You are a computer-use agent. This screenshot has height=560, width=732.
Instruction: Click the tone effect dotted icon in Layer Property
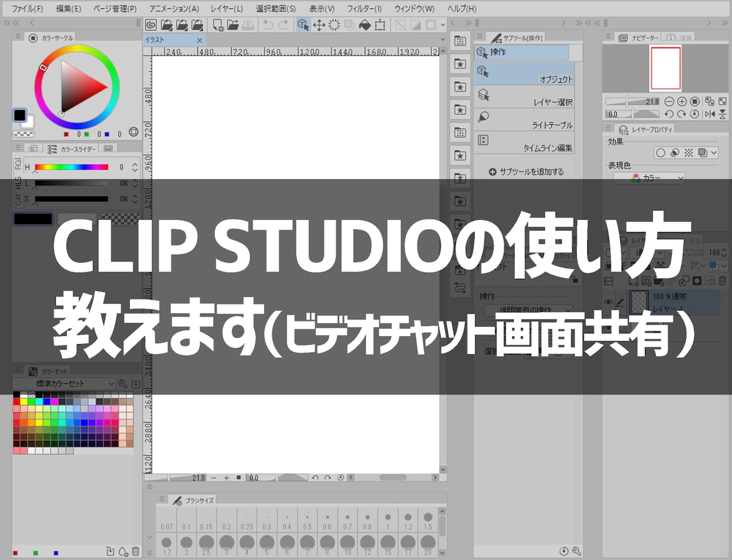(x=689, y=153)
